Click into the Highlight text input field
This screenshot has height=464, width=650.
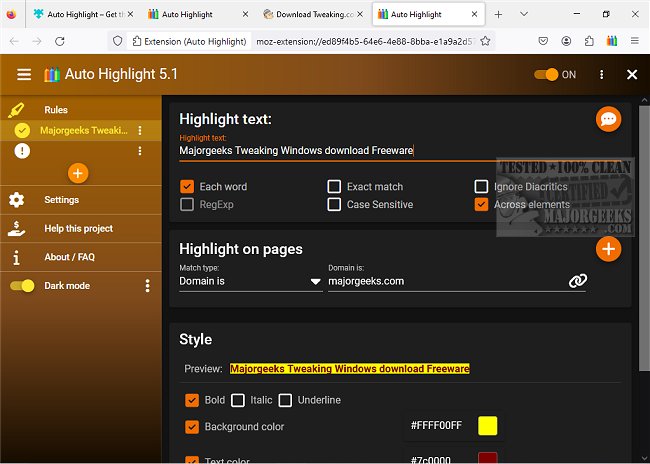click(400, 151)
